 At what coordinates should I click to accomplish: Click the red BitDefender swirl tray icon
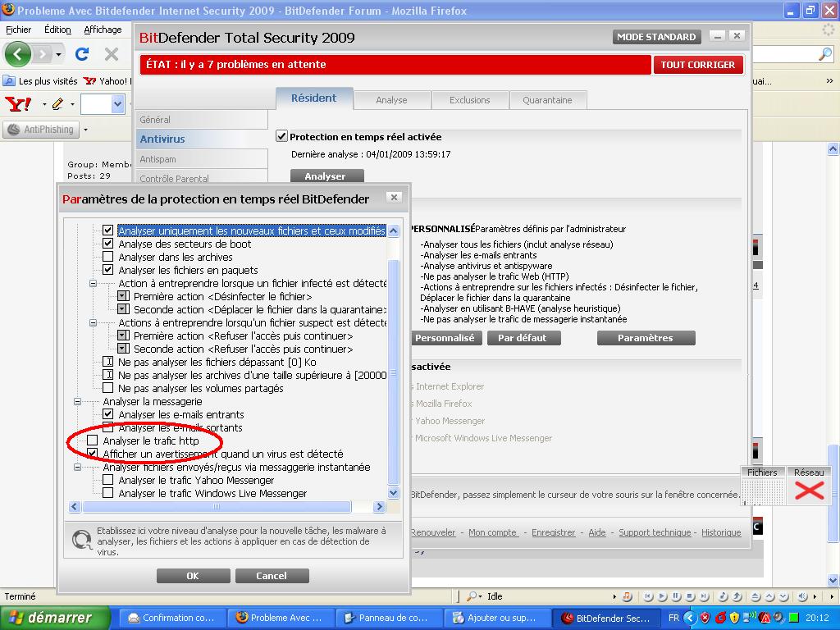point(720,618)
